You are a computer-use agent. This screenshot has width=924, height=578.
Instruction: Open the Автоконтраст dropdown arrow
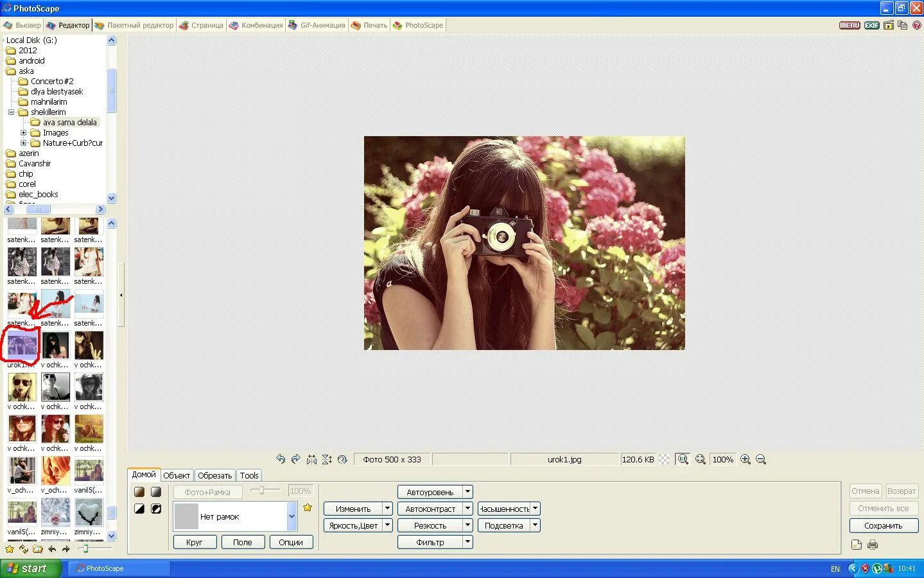[x=468, y=509]
